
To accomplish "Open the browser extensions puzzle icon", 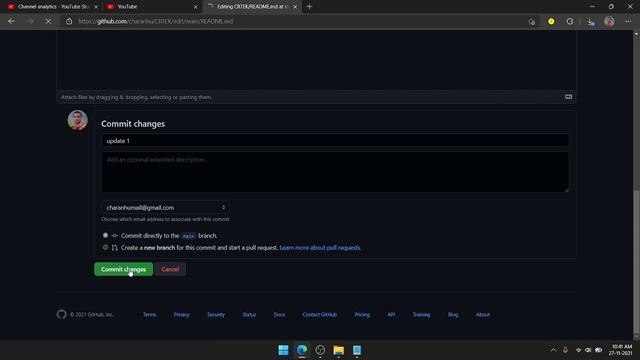I will pos(570,21).
